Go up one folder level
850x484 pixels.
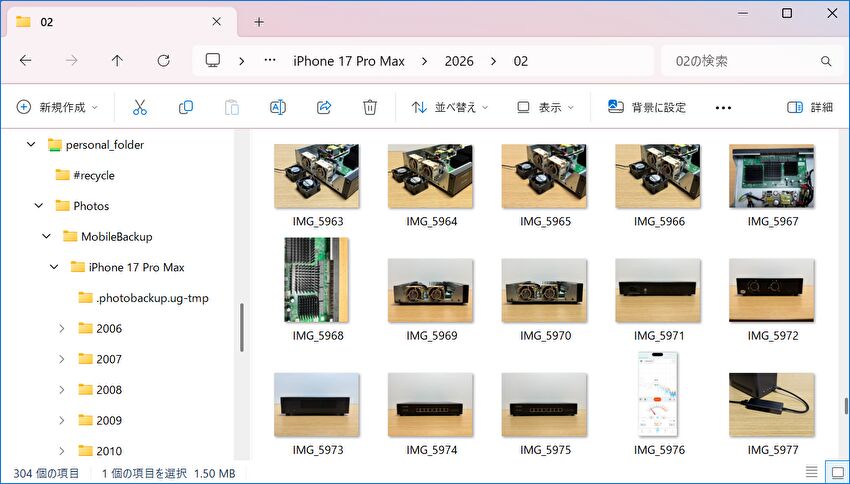[x=117, y=61]
